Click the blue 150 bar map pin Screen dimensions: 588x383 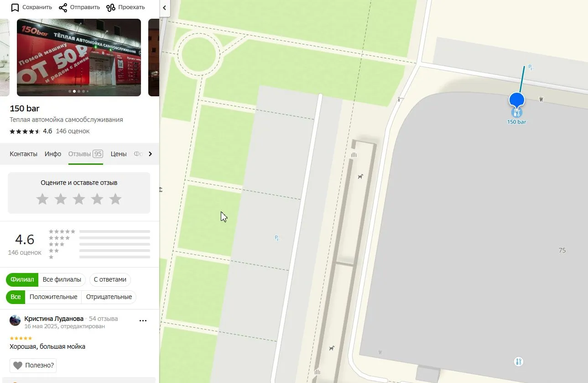pos(516,100)
